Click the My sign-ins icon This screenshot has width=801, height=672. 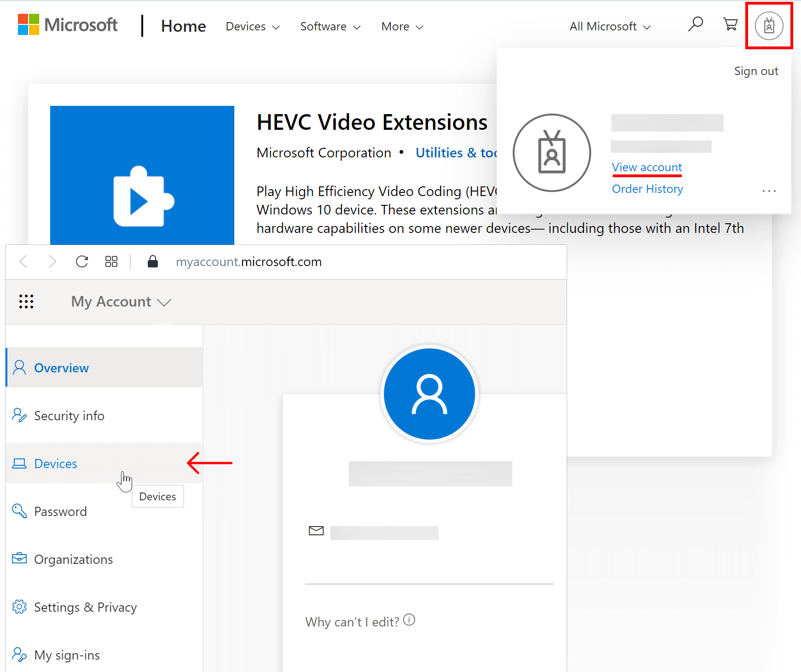click(19, 655)
